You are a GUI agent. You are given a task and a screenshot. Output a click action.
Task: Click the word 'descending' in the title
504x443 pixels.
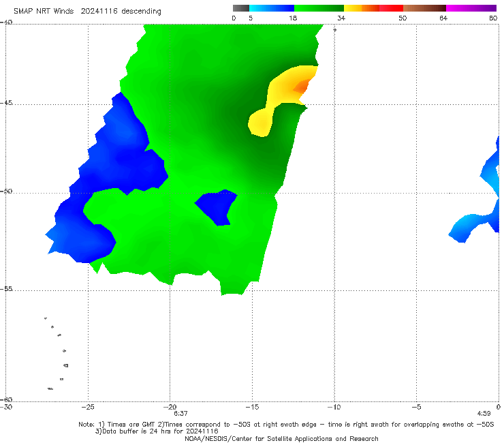(x=141, y=12)
